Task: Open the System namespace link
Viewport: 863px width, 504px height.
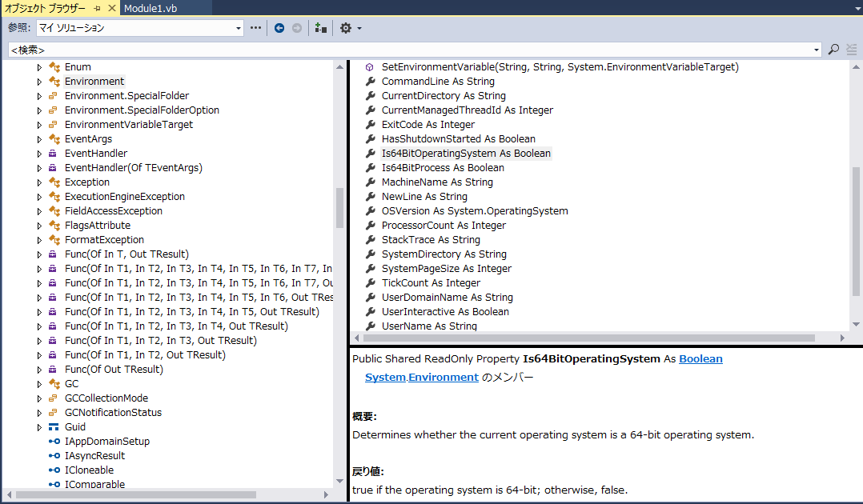Action: 385,377
